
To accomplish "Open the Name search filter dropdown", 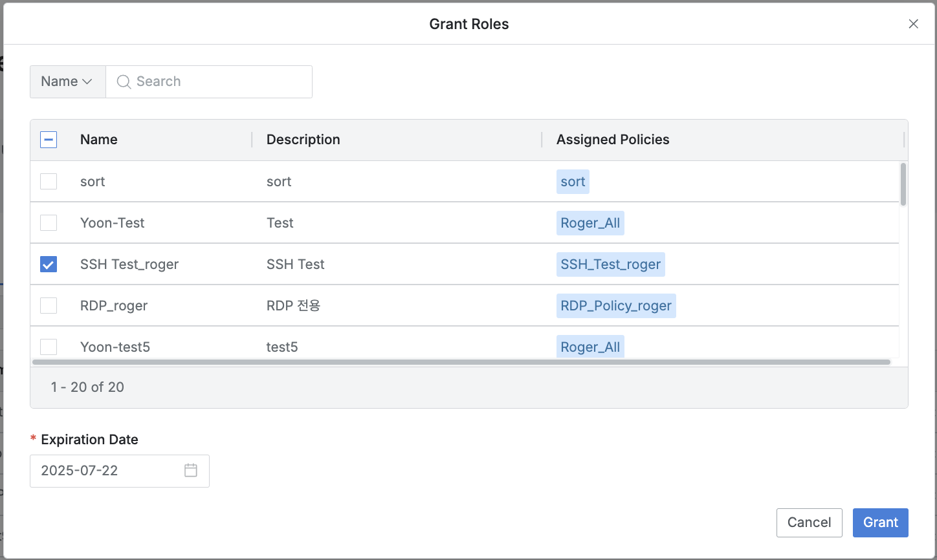I will [67, 81].
